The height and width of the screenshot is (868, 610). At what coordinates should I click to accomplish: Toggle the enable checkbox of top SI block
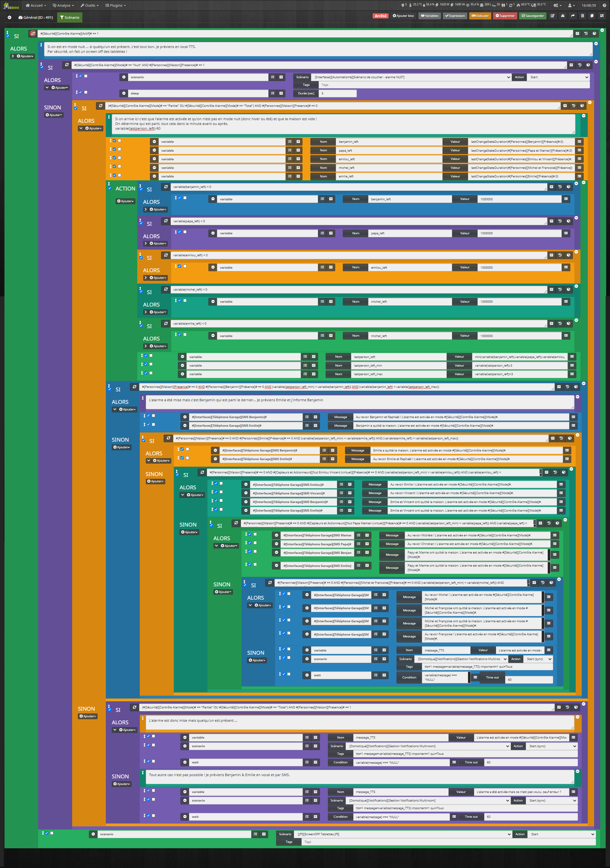click(8, 36)
